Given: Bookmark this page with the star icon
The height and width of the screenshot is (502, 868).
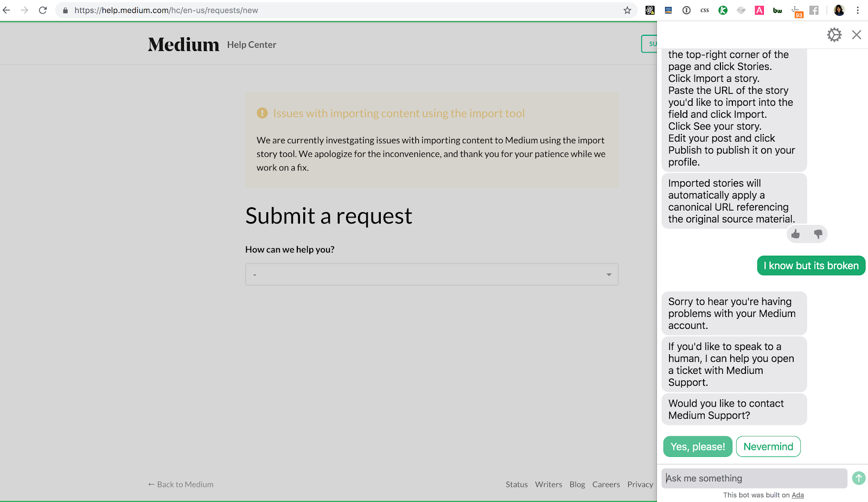Looking at the screenshot, I should (627, 10).
